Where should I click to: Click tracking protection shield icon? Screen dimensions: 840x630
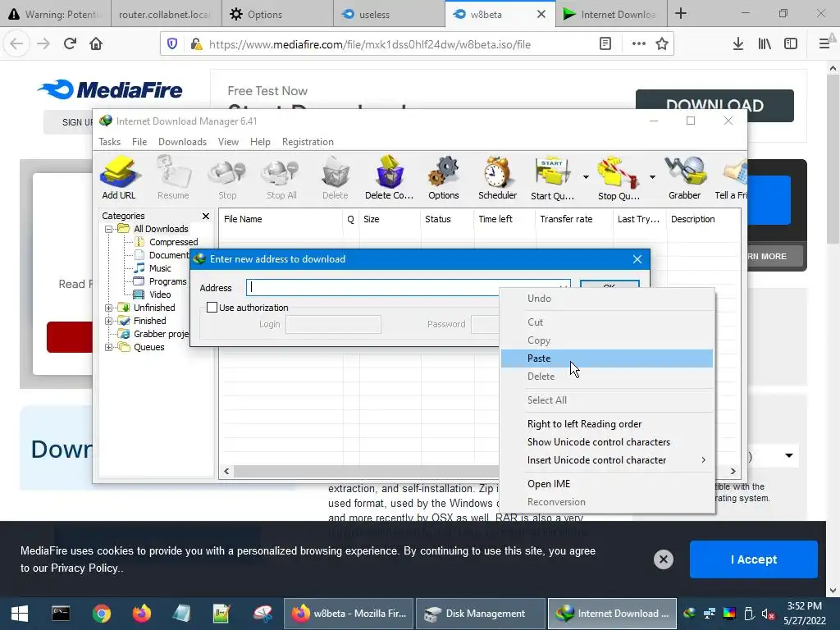pyautogui.click(x=172, y=44)
